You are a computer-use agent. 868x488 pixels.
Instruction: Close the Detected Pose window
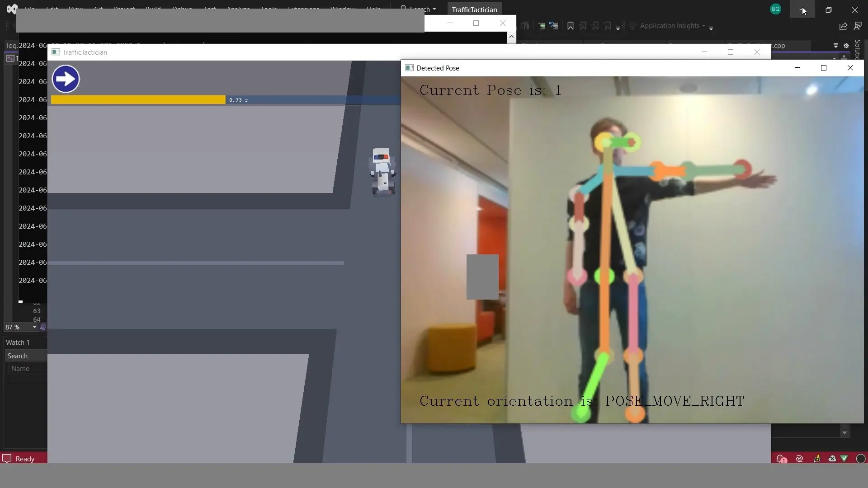click(850, 68)
